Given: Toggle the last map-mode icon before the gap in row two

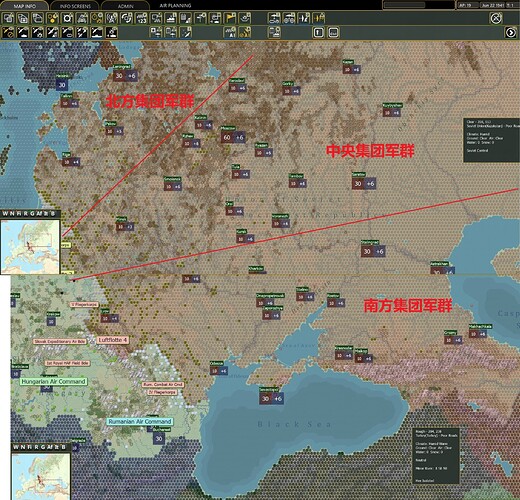Looking at the screenshot, I should coord(112,33).
